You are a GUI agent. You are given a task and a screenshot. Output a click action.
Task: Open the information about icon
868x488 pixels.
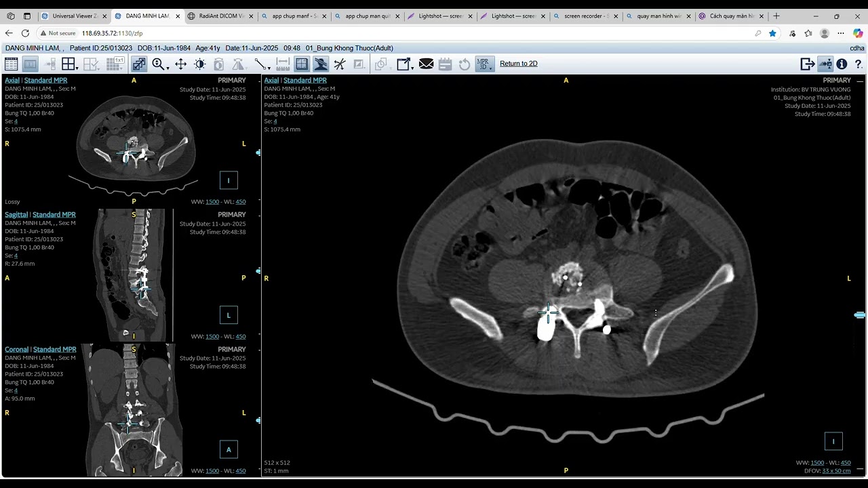pyautogui.click(x=842, y=64)
